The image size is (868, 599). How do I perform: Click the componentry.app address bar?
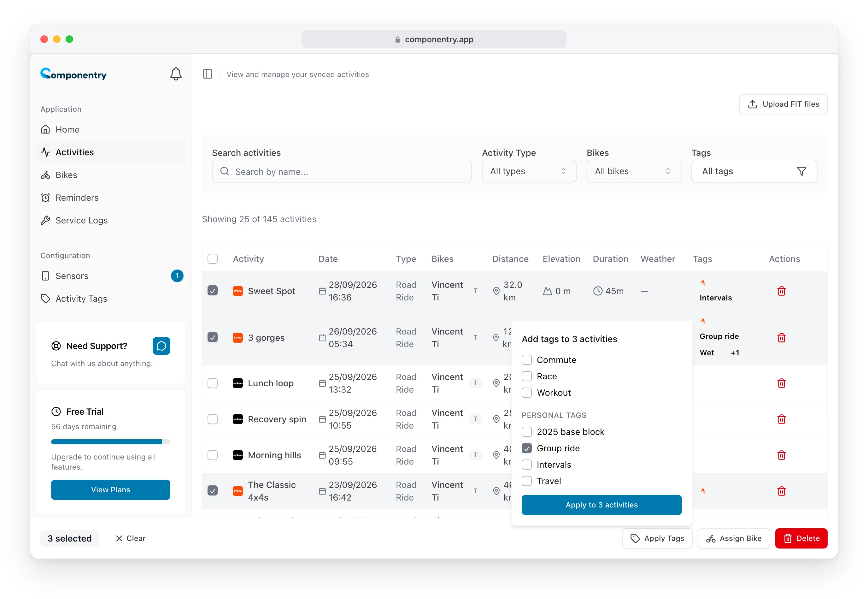coord(434,39)
